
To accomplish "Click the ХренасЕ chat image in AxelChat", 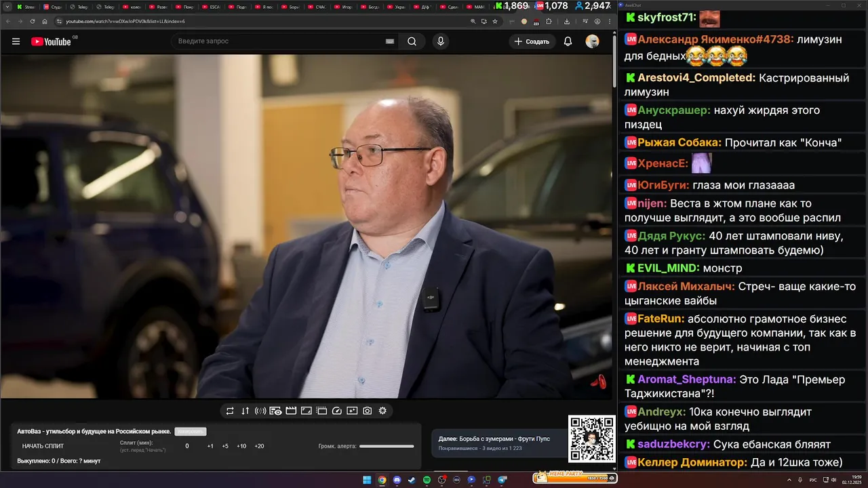I will click(701, 163).
